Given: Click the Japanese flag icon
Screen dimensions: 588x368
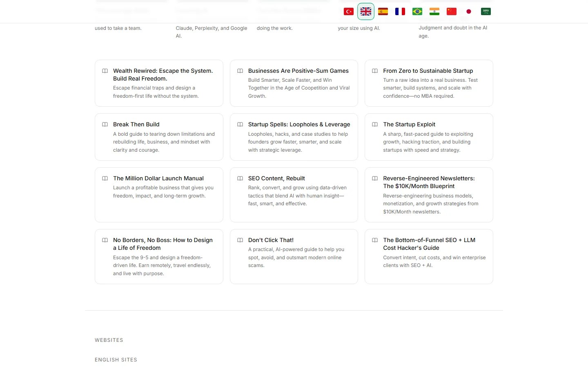Looking at the screenshot, I should click(x=469, y=11).
